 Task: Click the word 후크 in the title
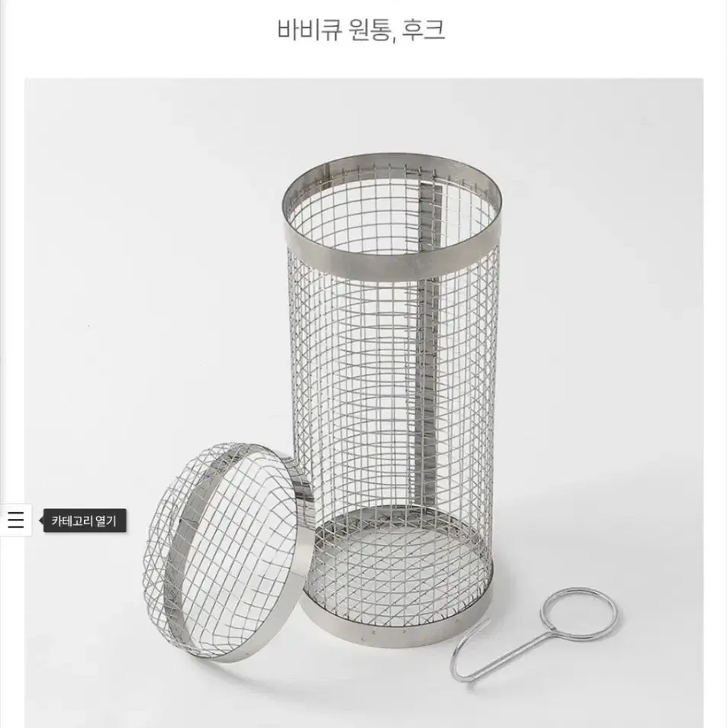[423, 30]
